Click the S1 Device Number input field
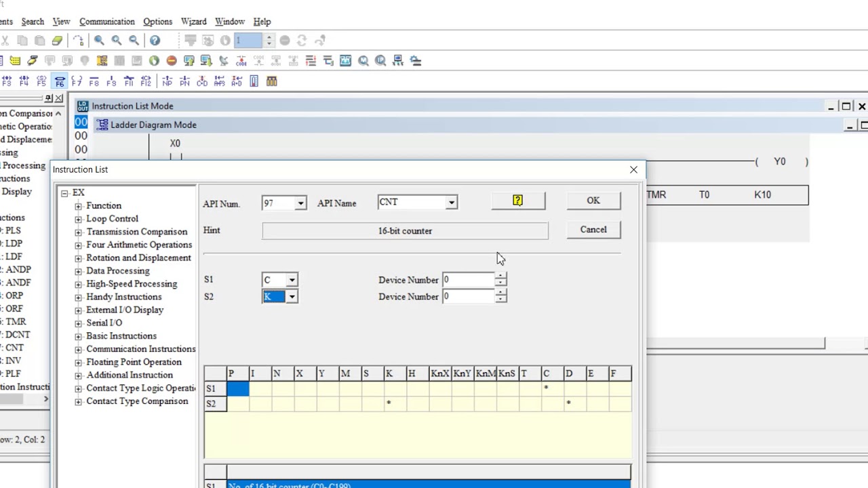 (x=469, y=280)
